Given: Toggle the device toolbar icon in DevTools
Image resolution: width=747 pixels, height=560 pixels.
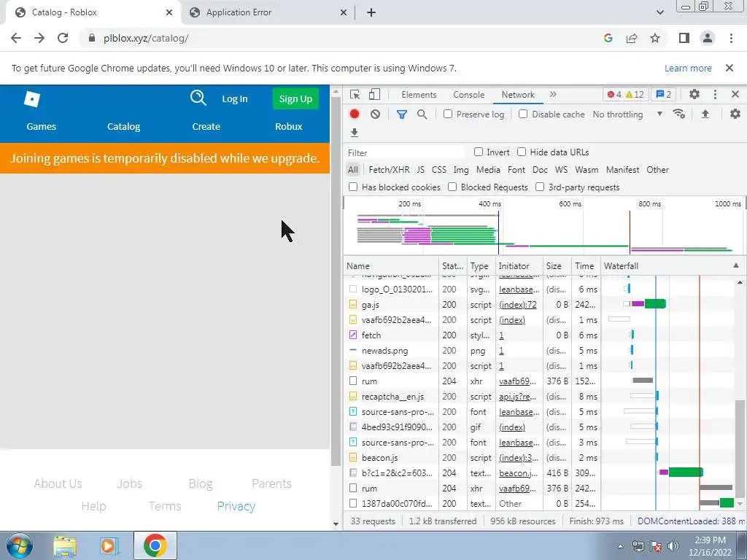Looking at the screenshot, I should (374, 94).
